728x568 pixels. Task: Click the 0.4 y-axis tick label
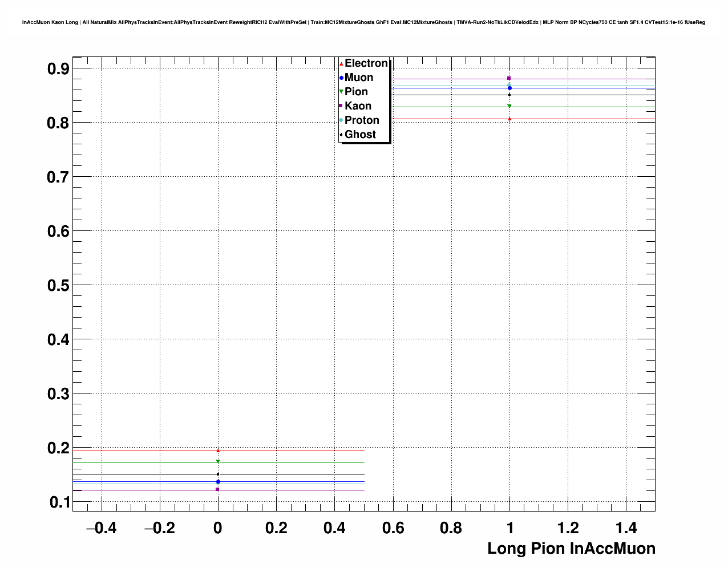58,339
